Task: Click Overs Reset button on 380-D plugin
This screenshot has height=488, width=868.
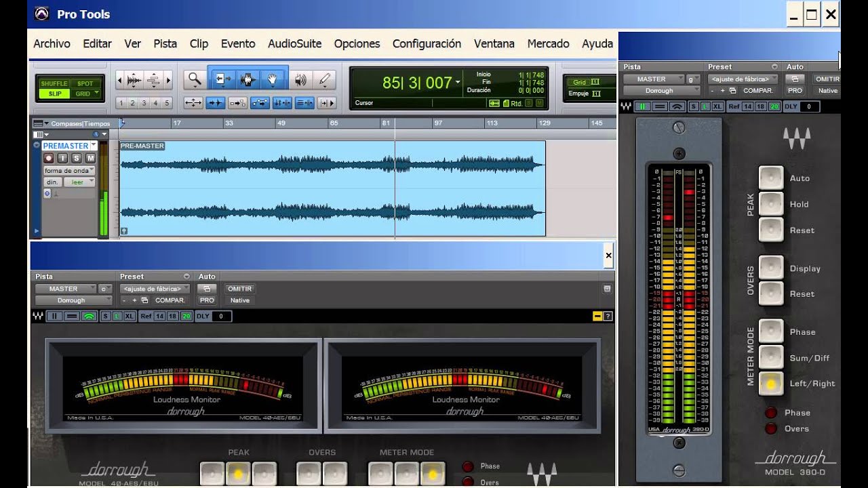Action: (771, 293)
